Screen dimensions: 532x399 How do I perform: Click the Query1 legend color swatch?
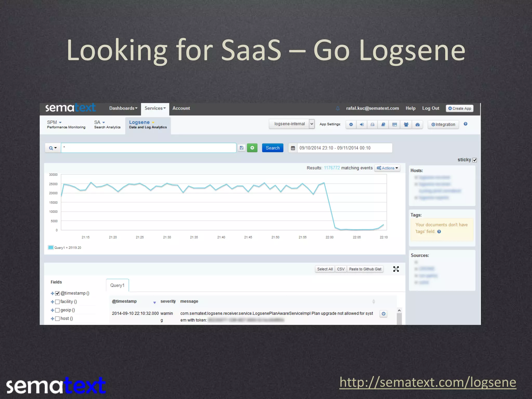coord(51,247)
